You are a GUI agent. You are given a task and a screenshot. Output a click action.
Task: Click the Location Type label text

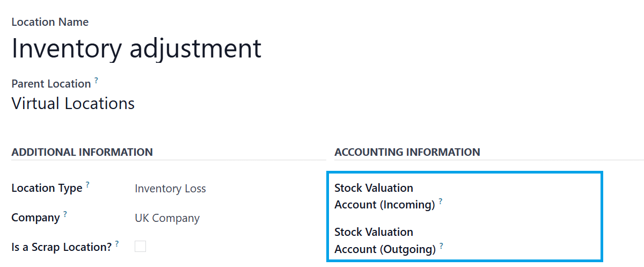[x=47, y=189]
